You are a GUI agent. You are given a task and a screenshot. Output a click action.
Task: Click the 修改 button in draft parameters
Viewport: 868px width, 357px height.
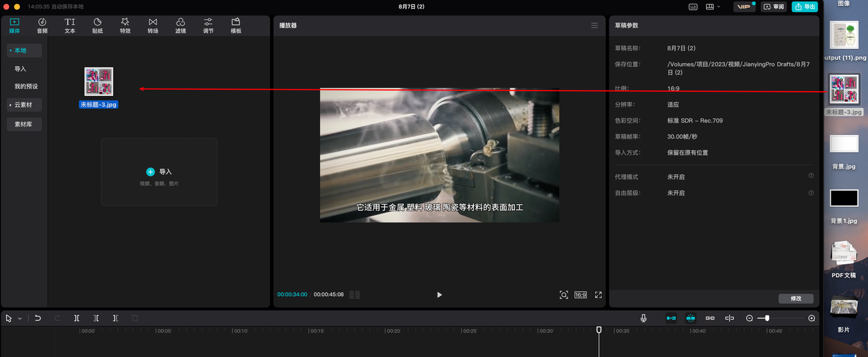(796, 299)
